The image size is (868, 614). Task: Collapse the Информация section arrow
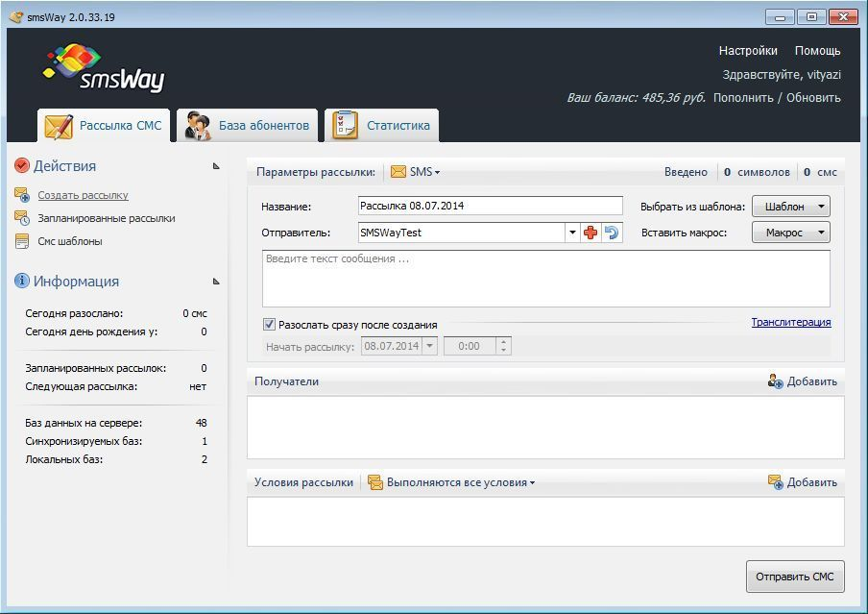216,282
